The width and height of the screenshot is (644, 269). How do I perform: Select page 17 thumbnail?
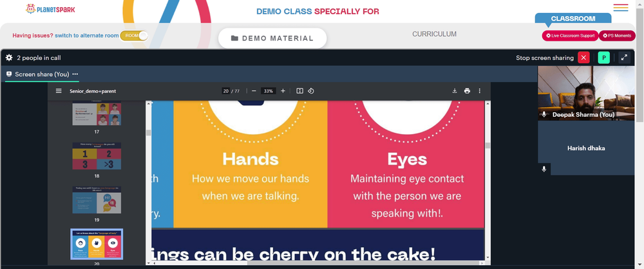(x=97, y=114)
